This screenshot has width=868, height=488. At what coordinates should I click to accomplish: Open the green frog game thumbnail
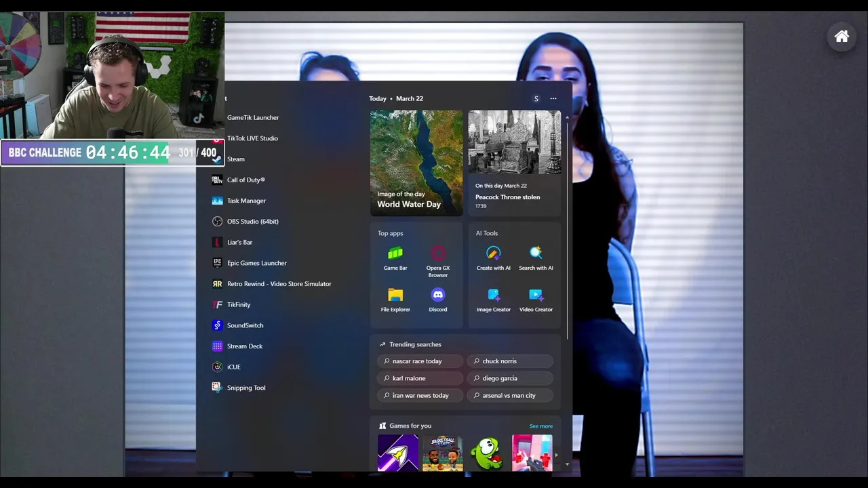(x=488, y=453)
